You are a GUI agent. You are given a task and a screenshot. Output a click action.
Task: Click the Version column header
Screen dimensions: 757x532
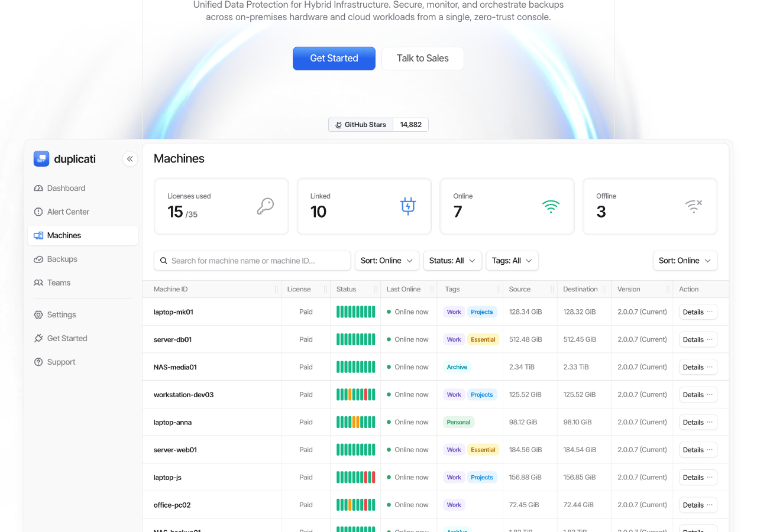629,289
